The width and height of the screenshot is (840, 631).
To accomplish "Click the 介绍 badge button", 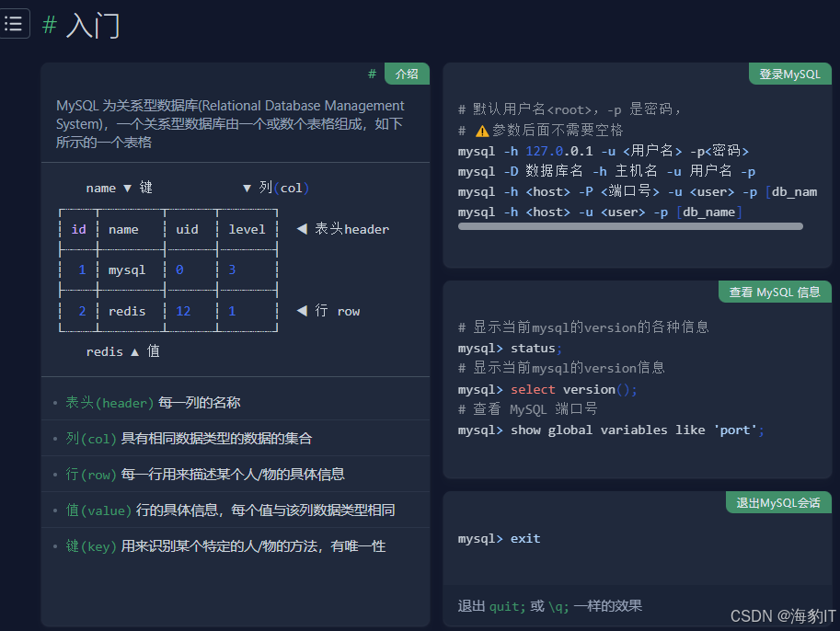I will 406,73.
